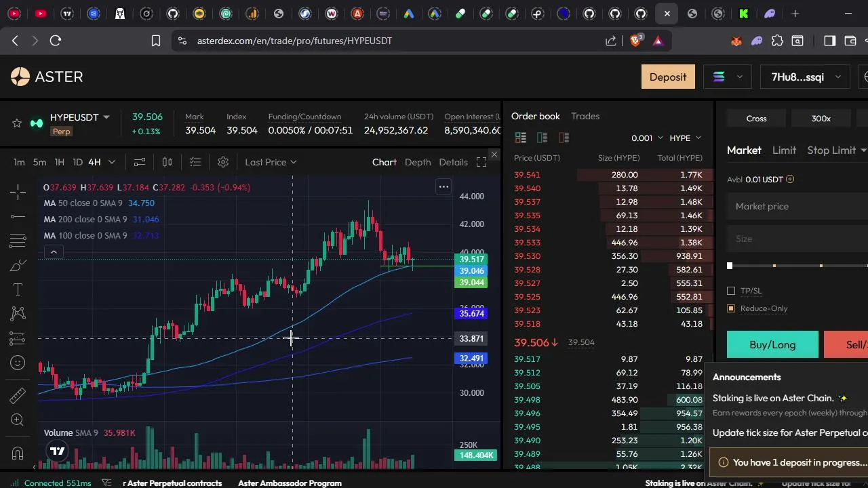Open chart more options ellipsis
The image size is (868, 488).
443,186
